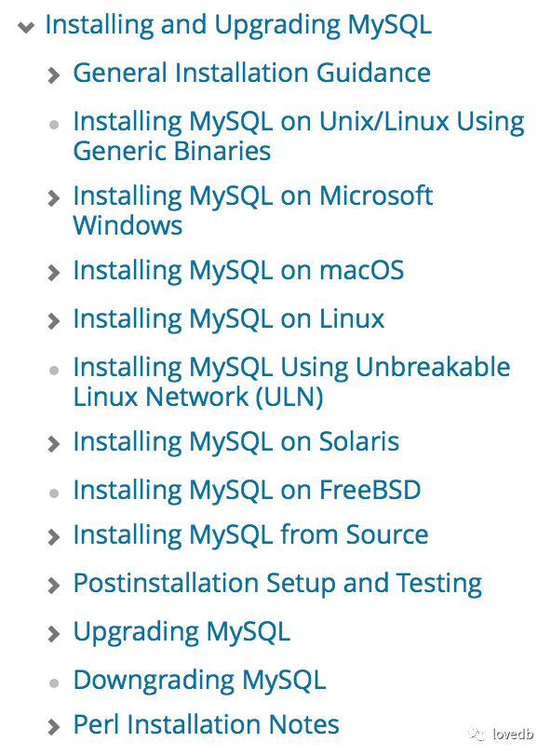Viewport: 551px width, 756px height.
Task: Open the Installing MySQL on FreeBSD page
Action: click(247, 491)
